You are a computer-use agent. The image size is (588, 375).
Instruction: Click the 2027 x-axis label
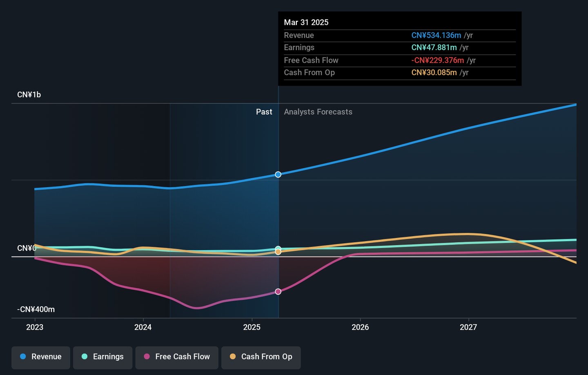(468, 327)
